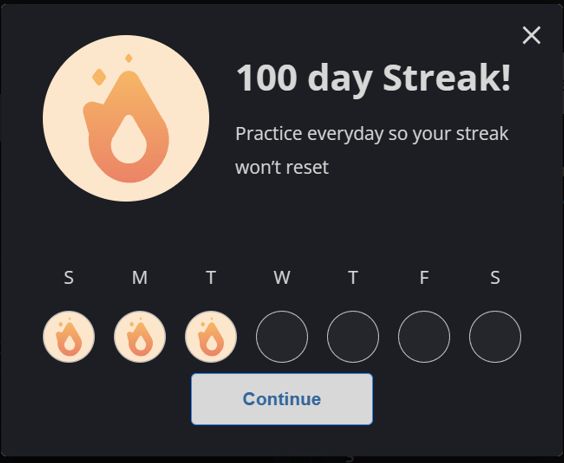Click the Sunday "S" day label
Screen dimensions: 564x463
pos(69,277)
